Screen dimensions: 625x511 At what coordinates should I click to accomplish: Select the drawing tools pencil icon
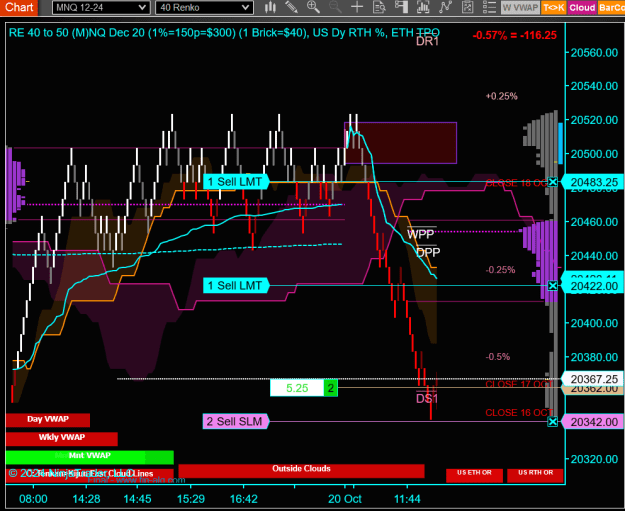[x=291, y=7]
